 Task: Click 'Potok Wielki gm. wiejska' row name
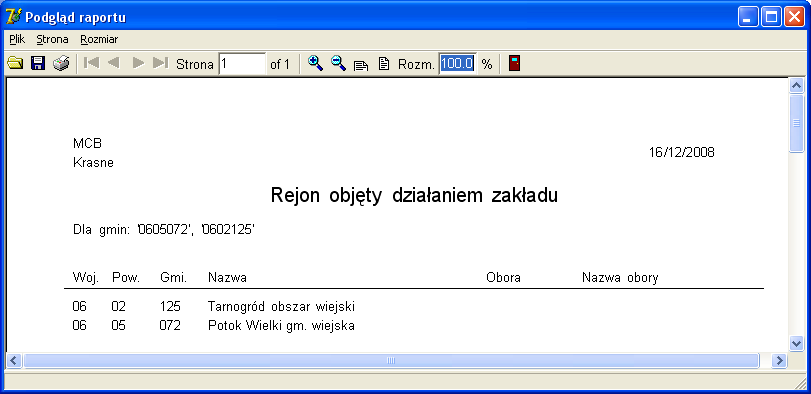(x=281, y=326)
